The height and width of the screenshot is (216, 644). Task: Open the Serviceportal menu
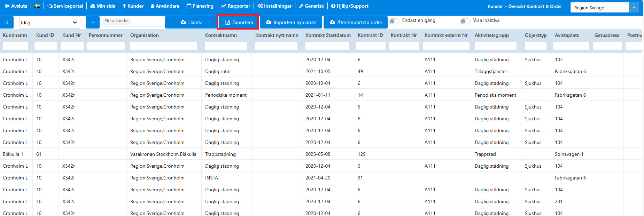click(x=65, y=6)
